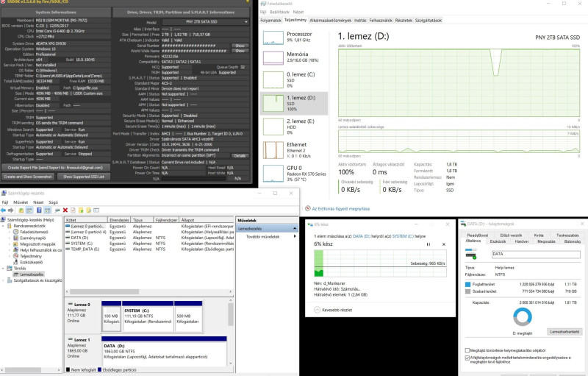Click the red X delete toolbar icon

tap(65, 210)
